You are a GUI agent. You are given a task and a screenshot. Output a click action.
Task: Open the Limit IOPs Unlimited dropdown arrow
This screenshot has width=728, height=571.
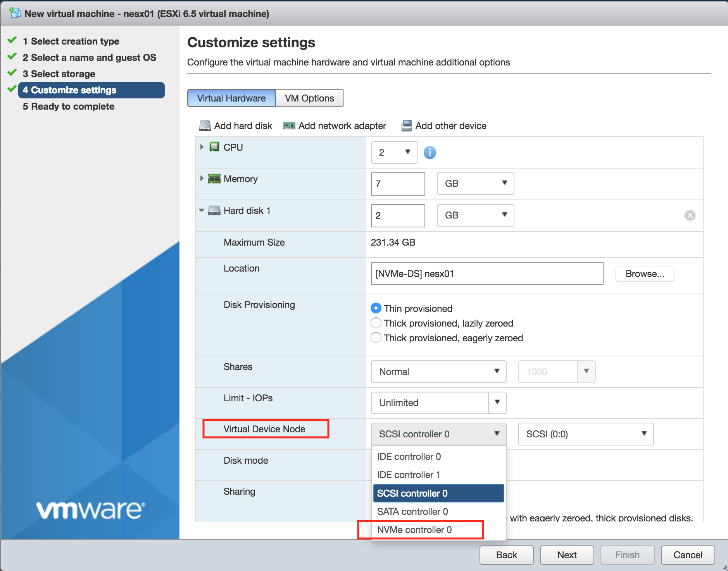(x=497, y=403)
